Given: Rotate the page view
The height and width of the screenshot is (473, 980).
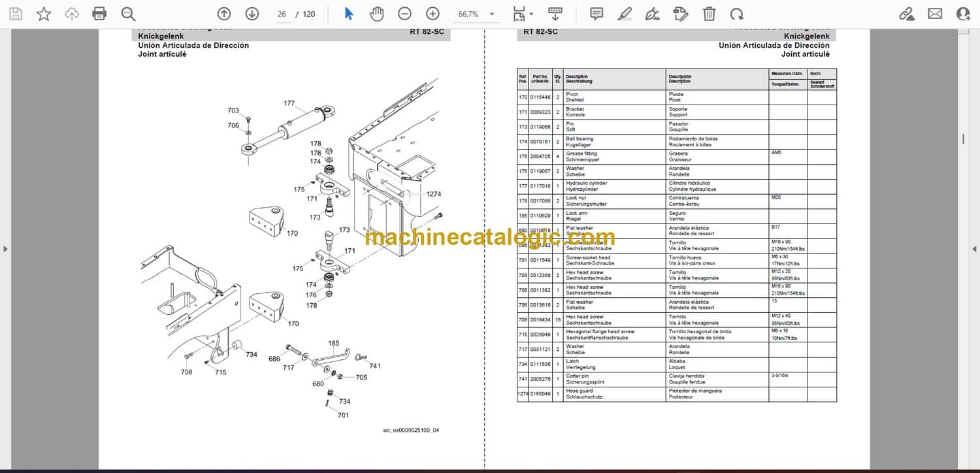Looking at the screenshot, I should (737, 14).
